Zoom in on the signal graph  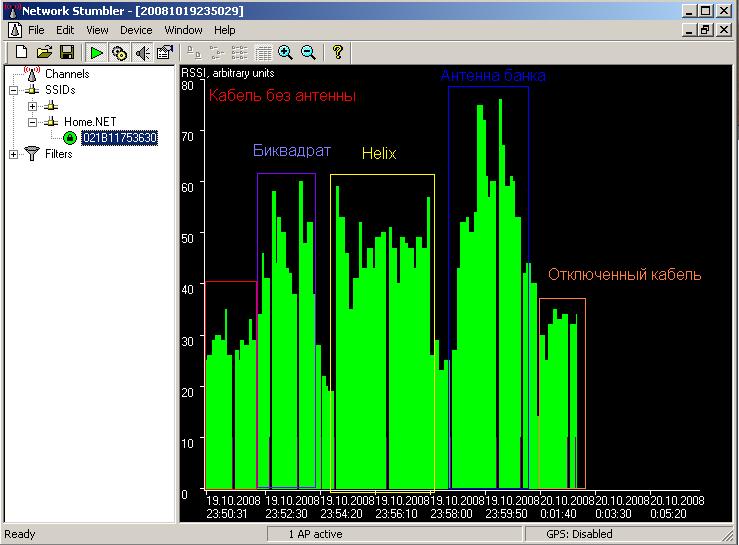point(286,52)
